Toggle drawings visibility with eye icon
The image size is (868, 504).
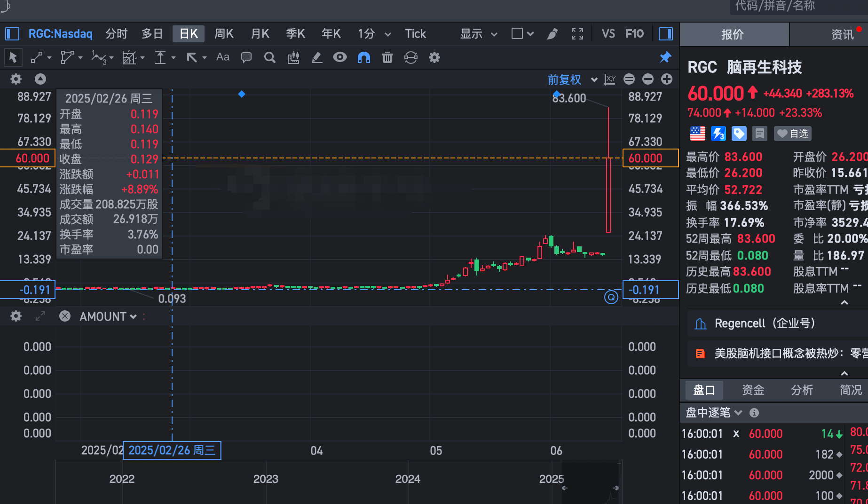[340, 57]
